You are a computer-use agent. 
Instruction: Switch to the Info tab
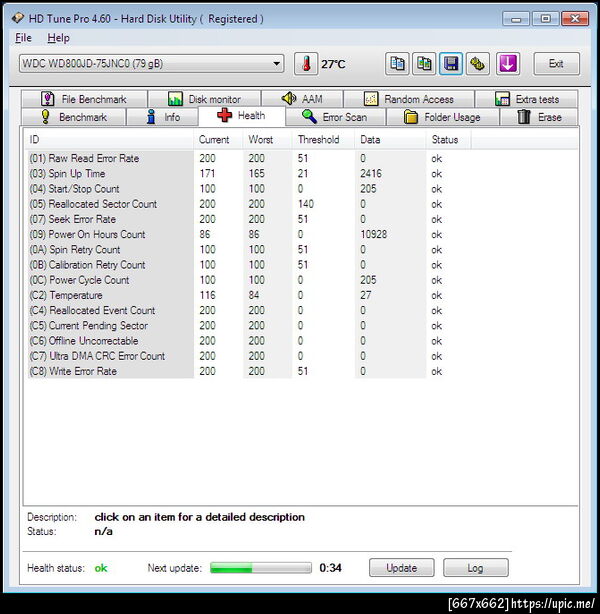tap(163, 117)
